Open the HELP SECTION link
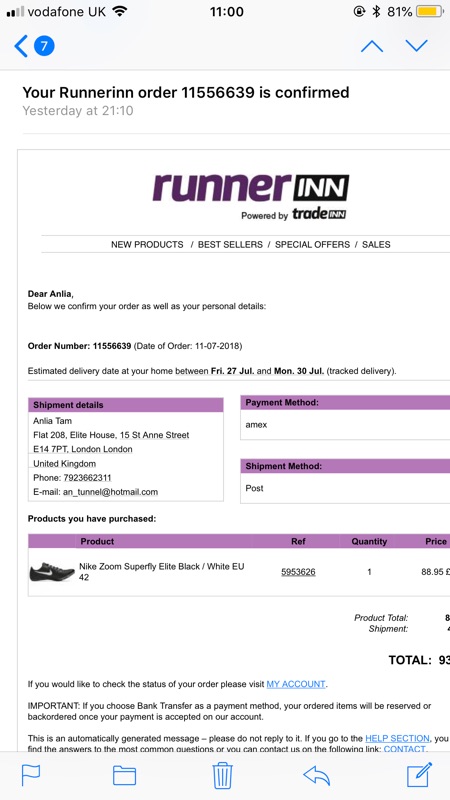The width and height of the screenshot is (450, 800). [397, 738]
